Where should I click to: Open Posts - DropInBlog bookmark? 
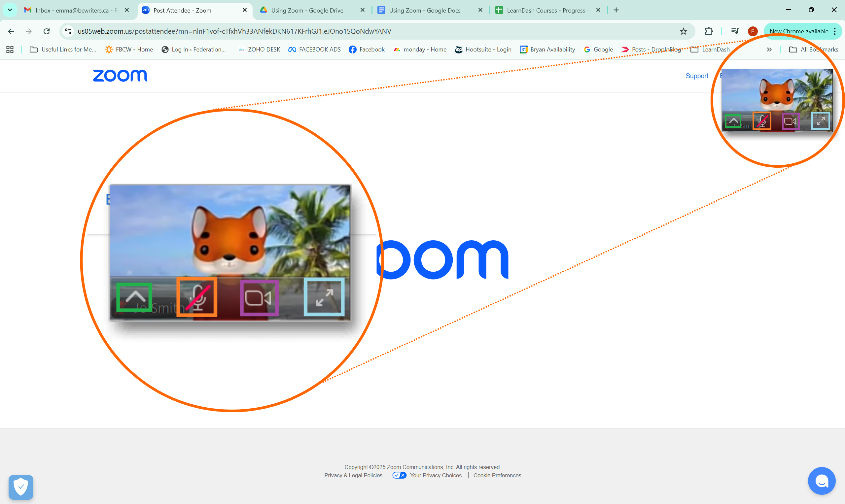tap(651, 50)
